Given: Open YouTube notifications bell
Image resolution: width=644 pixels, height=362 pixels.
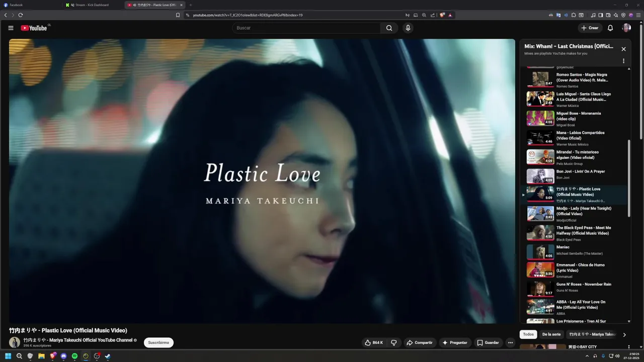Looking at the screenshot, I should pyautogui.click(x=610, y=28).
